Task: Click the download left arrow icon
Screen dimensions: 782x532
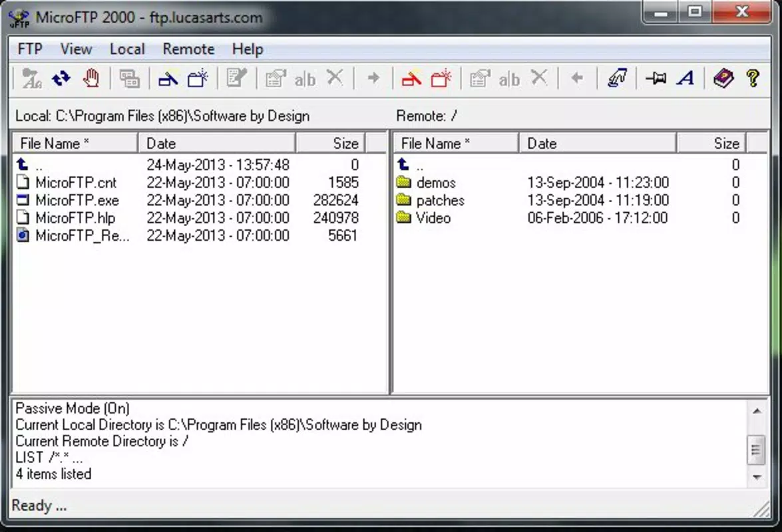Action: click(x=577, y=78)
